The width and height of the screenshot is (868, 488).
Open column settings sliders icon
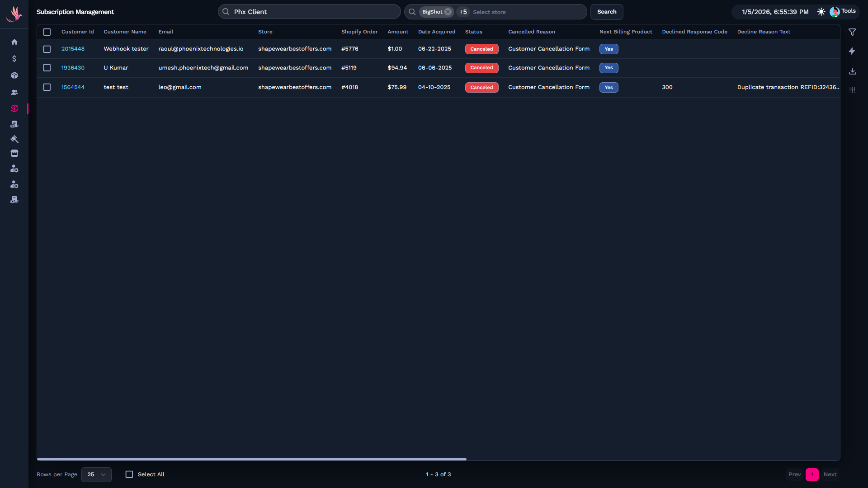[x=852, y=90]
